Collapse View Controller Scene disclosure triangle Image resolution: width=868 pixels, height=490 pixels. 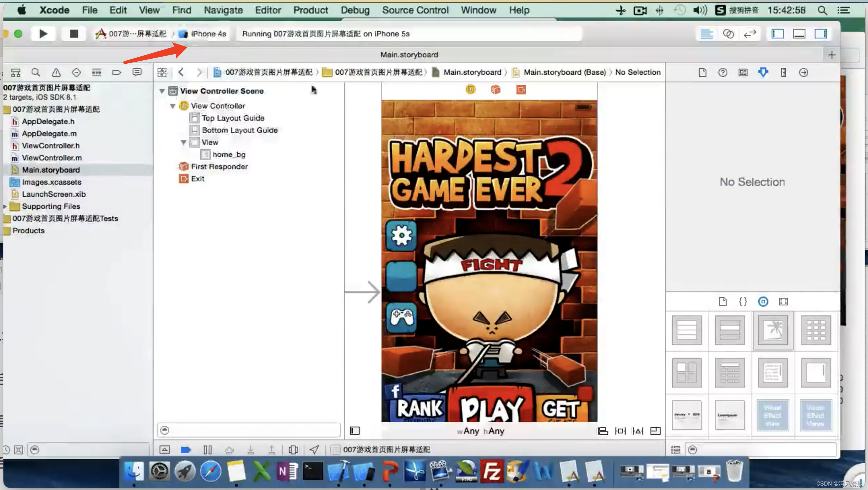[x=162, y=91]
